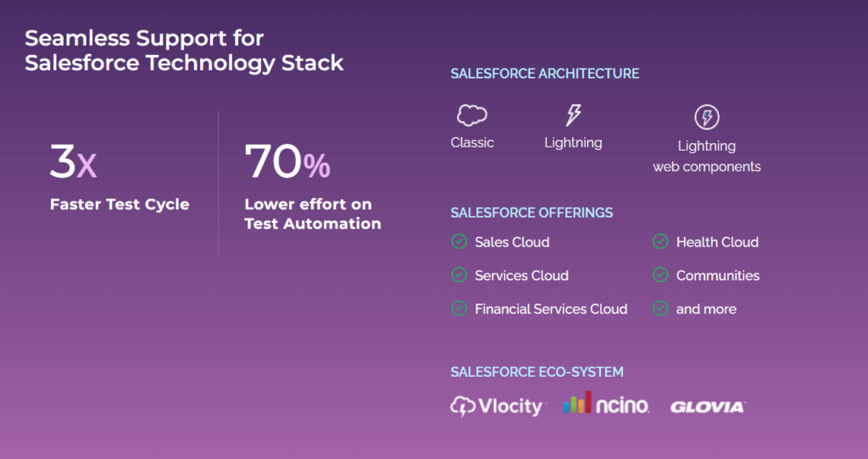Click the GLOVIA logo

[708, 407]
